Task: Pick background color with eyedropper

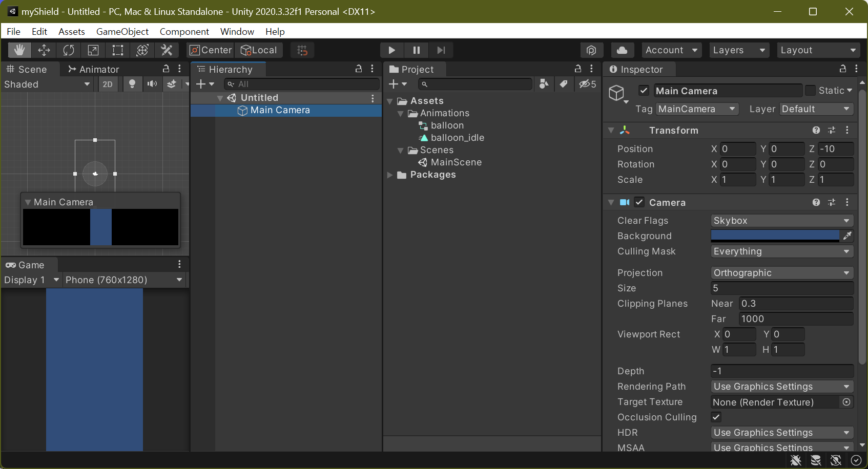Action: pyautogui.click(x=848, y=236)
